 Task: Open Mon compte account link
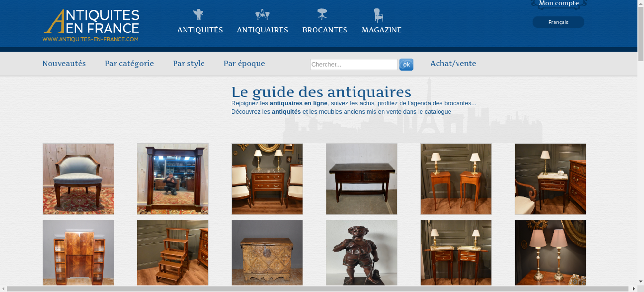[x=559, y=3]
